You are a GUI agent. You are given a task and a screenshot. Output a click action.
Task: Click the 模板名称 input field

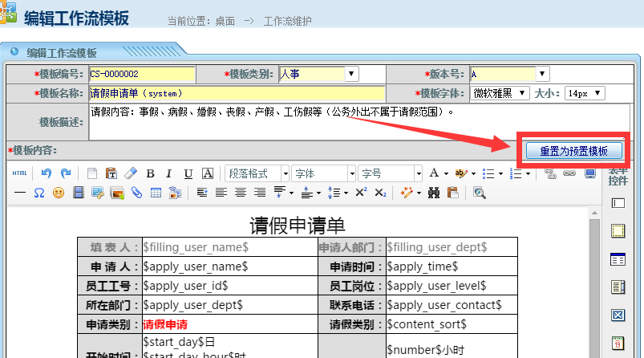point(237,93)
